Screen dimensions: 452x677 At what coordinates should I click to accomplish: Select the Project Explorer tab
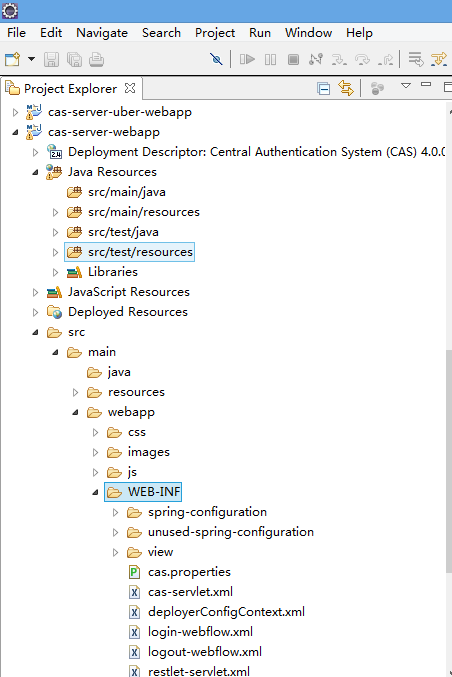click(x=70, y=89)
